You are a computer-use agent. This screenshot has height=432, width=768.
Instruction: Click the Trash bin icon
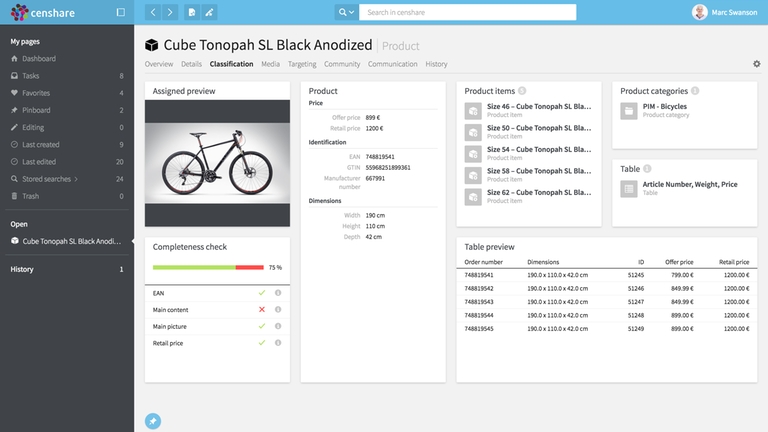(14, 196)
